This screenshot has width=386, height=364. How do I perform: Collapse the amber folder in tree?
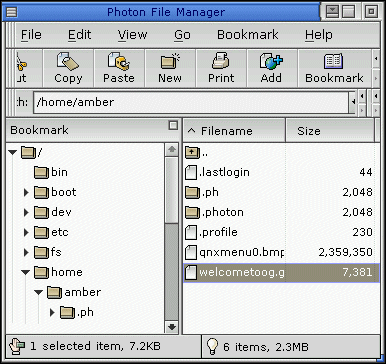tap(39, 293)
